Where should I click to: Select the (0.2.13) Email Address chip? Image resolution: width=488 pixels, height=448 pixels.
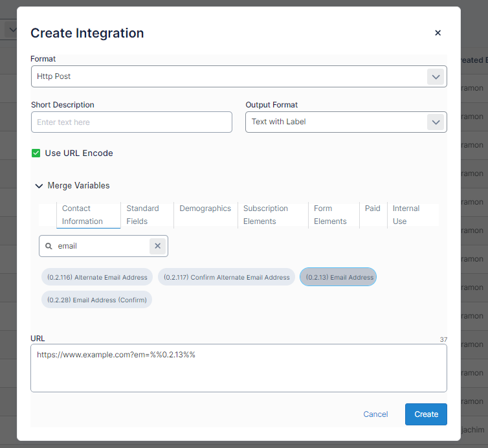click(338, 277)
